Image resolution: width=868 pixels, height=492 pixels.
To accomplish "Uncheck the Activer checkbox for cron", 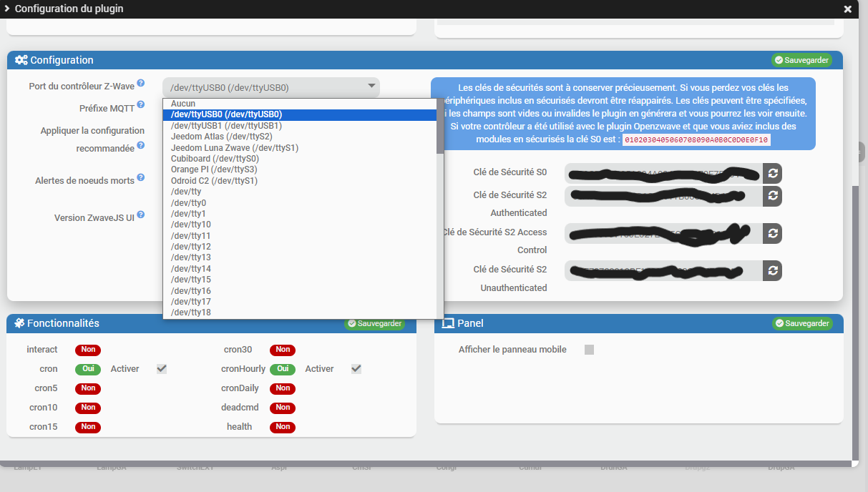I will [161, 368].
